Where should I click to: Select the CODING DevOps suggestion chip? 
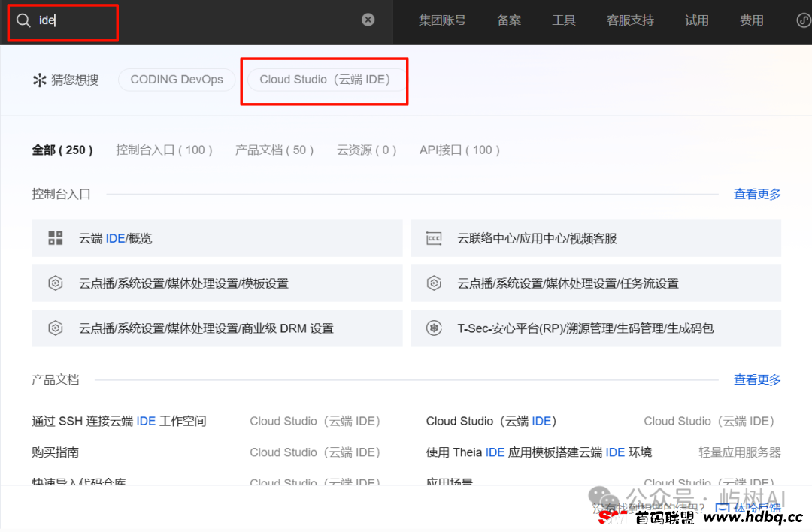(x=177, y=80)
